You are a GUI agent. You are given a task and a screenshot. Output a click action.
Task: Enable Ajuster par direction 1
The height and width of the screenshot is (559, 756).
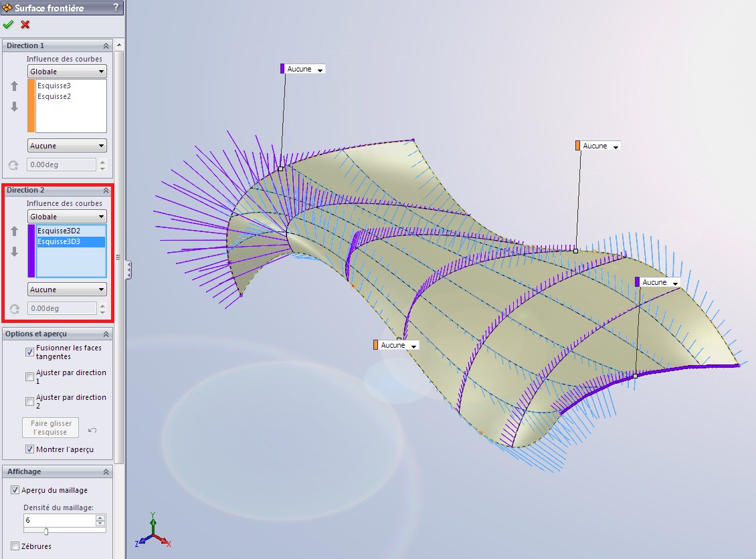click(x=30, y=376)
